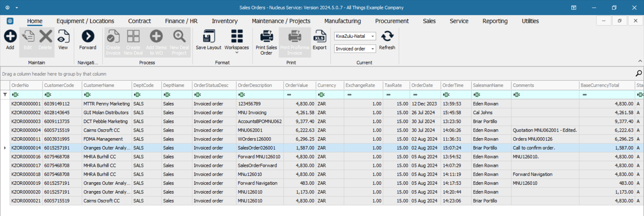Click the Add sales order icon
The height and width of the screenshot is (216, 644).
click(x=10, y=36)
